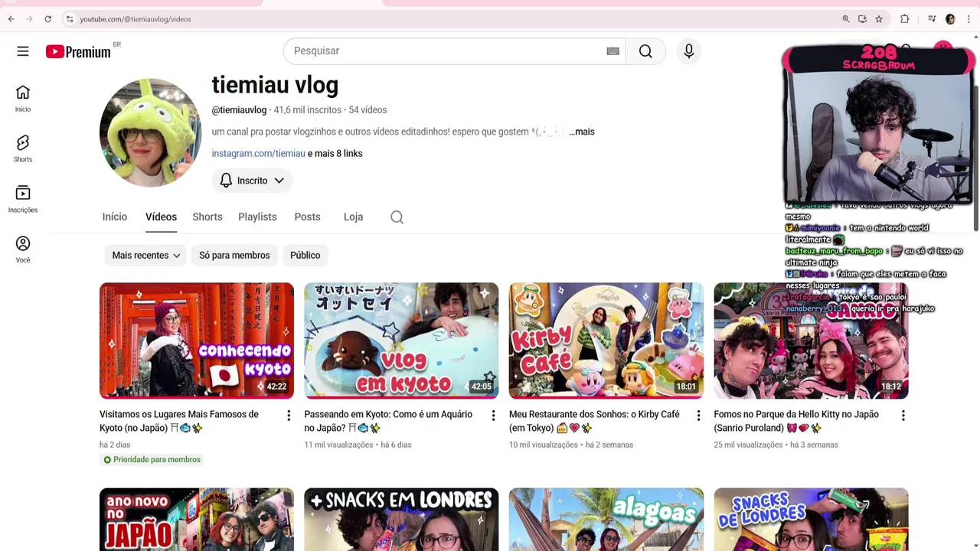Open browser extensions puzzle icon
The height and width of the screenshot is (551, 980).
coord(904,19)
